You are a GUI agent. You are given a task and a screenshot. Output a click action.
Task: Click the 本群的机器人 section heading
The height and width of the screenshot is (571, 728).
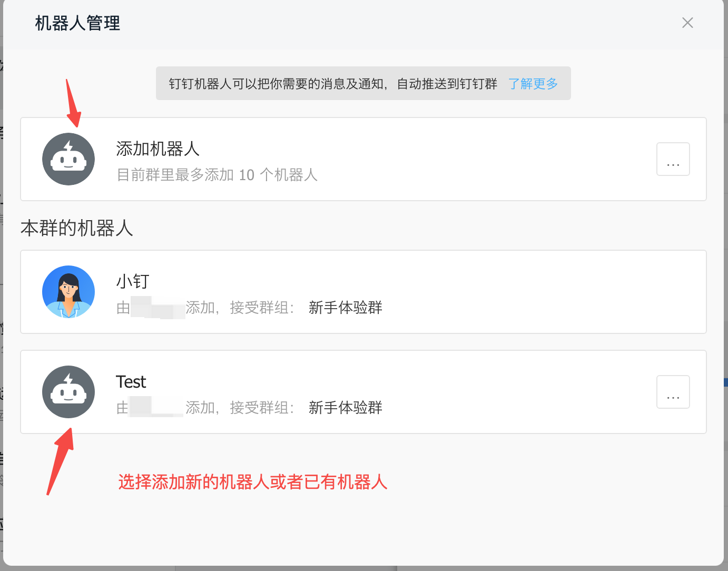click(77, 228)
